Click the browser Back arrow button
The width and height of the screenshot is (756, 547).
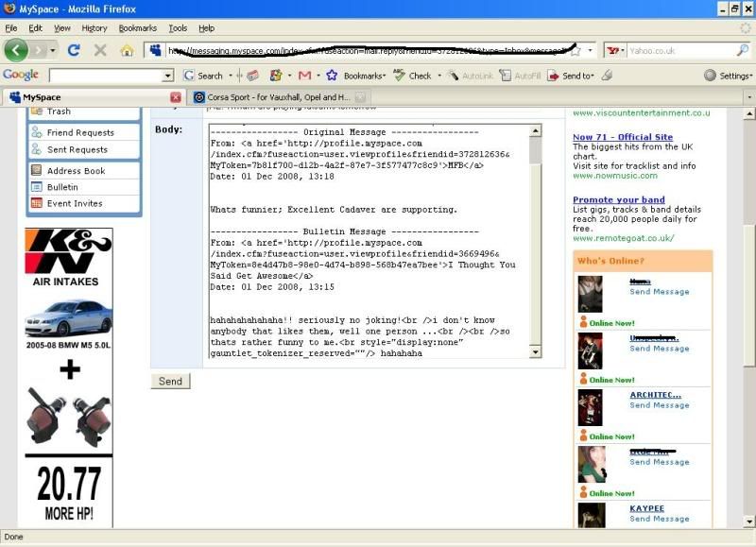tap(16, 50)
